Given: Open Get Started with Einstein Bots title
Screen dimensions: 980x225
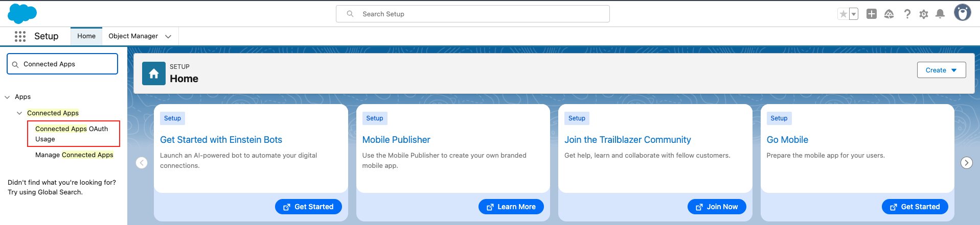Looking at the screenshot, I should coord(221,140).
